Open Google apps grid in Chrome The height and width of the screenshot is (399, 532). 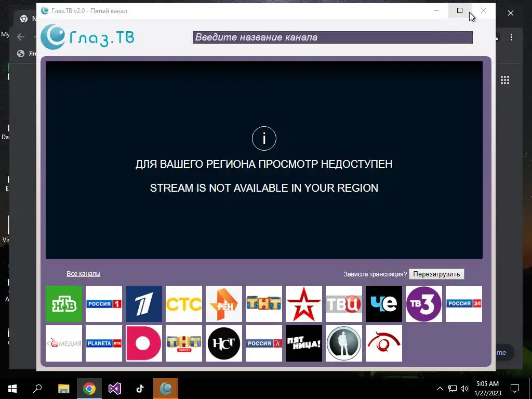click(505, 80)
